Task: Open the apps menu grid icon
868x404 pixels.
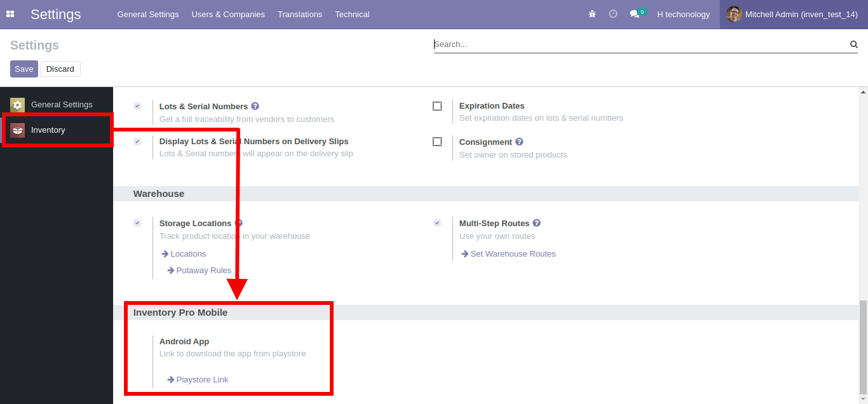Action: pyautogui.click(x=10, y=14)
